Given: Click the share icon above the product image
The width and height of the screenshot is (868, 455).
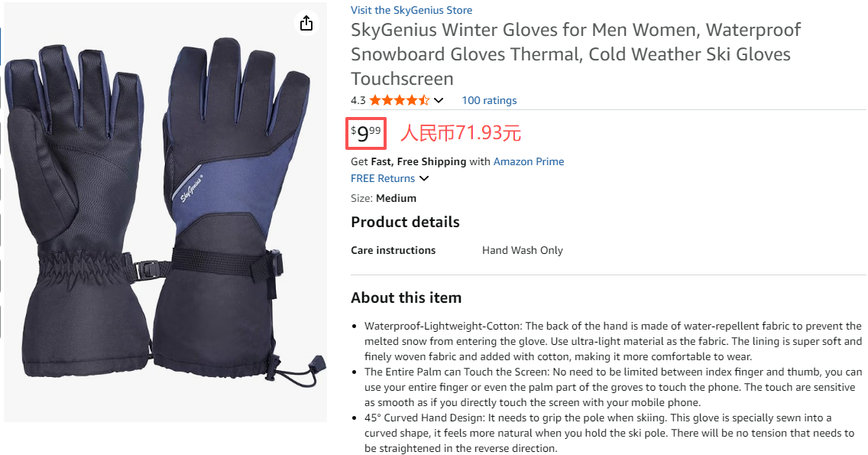Looking at the screenshot, I should tap(306, 24).
